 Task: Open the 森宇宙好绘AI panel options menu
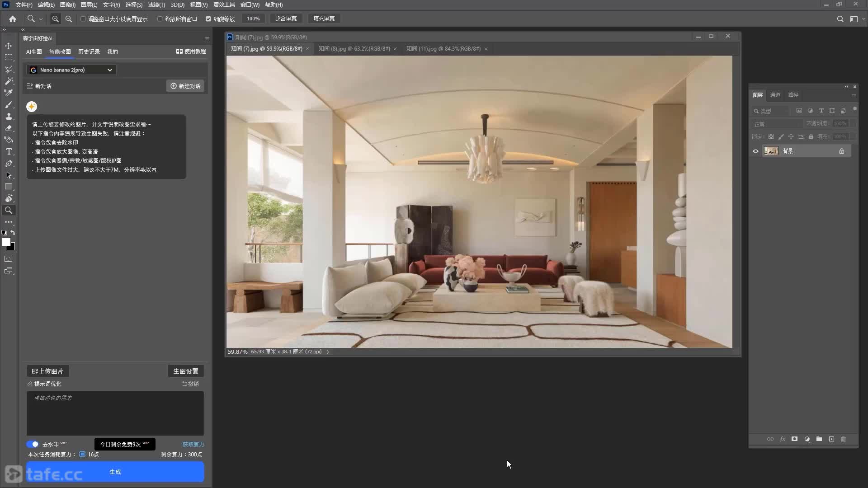(x=207, y=38)
